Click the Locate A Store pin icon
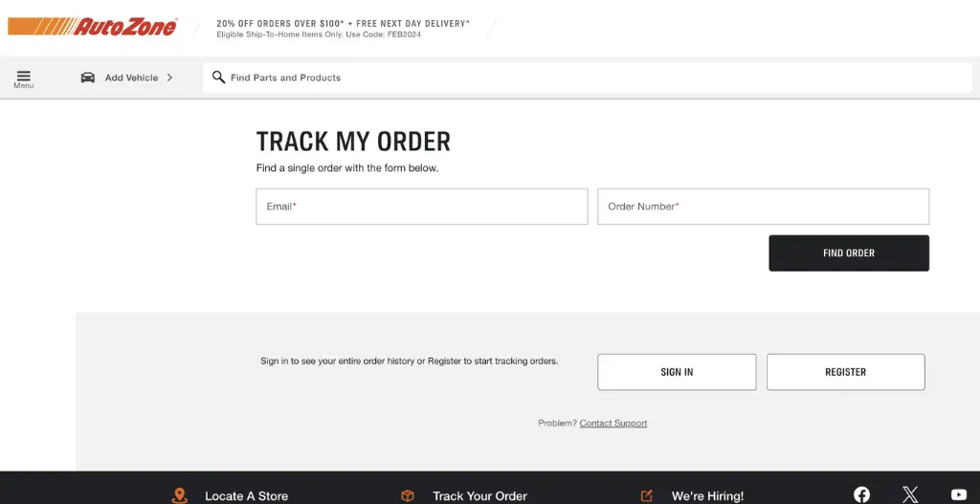This screenshot has height=504, width=980. 180,495
